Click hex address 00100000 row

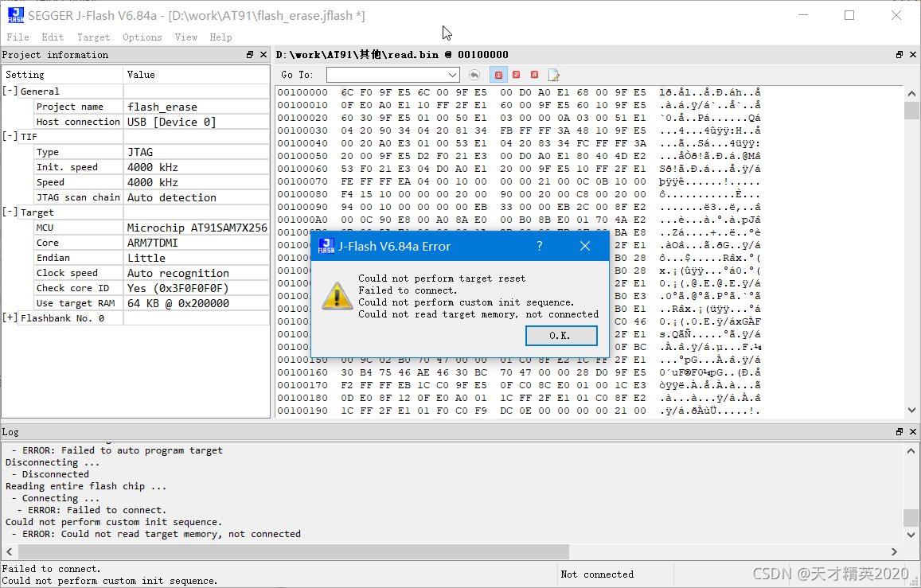click(x=519, y=92)
